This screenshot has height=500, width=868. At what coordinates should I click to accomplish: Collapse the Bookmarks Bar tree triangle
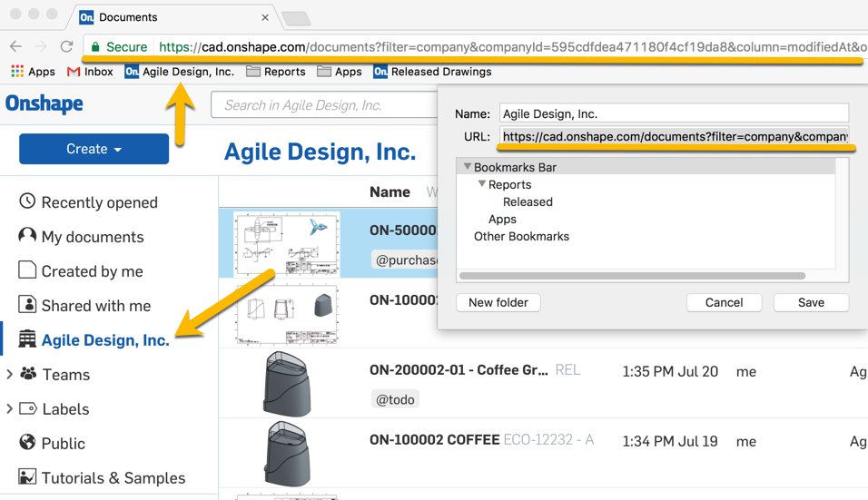tap(468, 166)
